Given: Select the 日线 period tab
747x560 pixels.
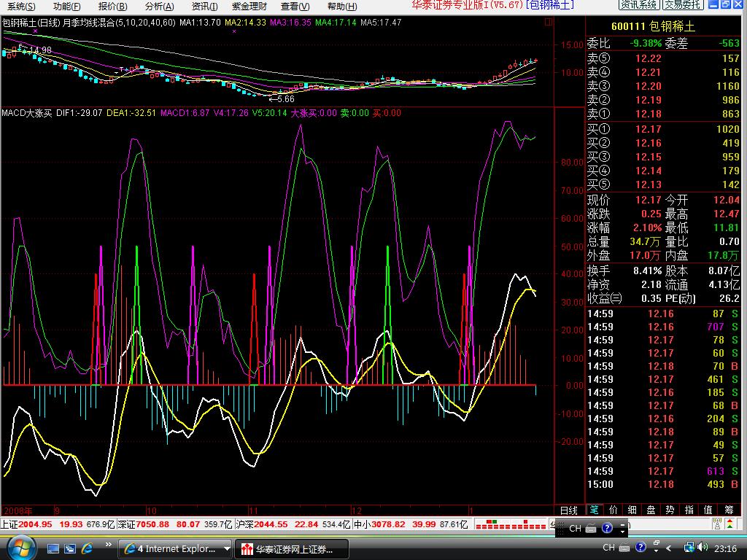Looking at the screenshot, I should [x=568, y=510].
